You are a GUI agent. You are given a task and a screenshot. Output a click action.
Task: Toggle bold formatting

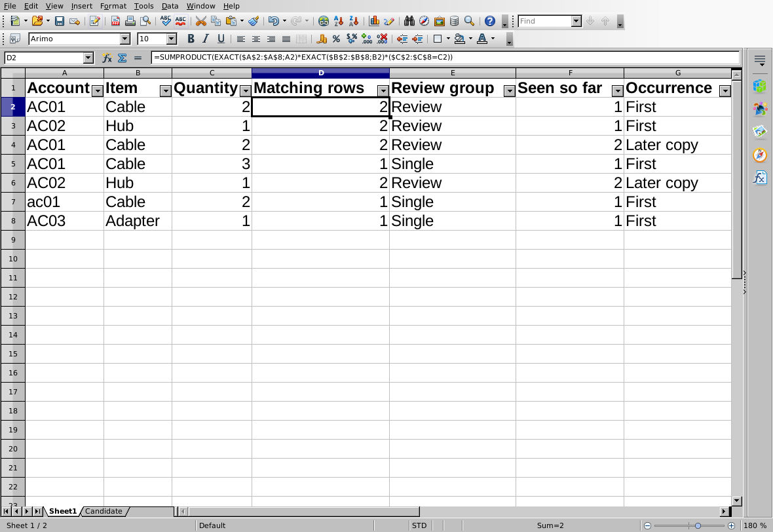click(191, 39)
